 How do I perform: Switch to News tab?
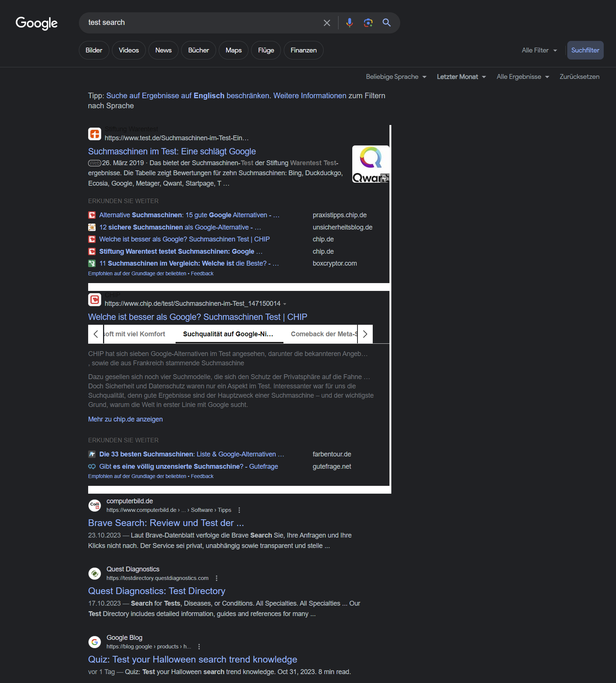[163, 50]
